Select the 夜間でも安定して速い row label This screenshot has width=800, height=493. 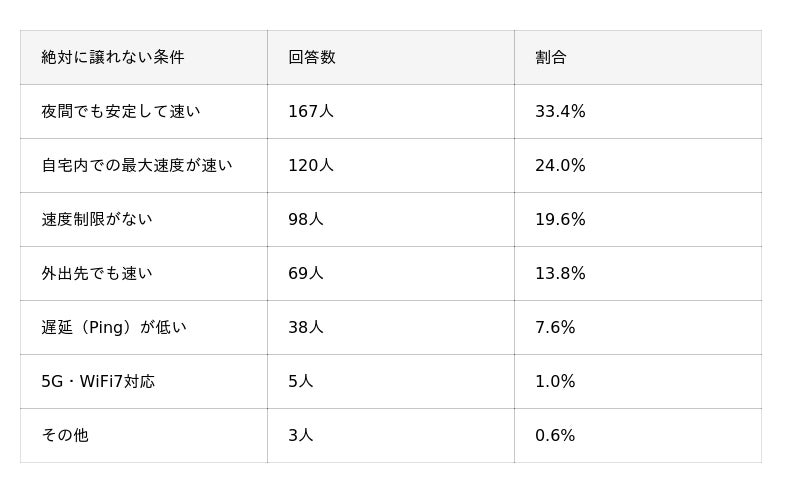(121, 111)
